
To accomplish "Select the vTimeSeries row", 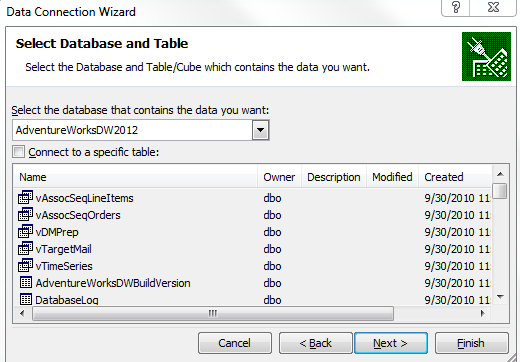I will coord(253,266).
